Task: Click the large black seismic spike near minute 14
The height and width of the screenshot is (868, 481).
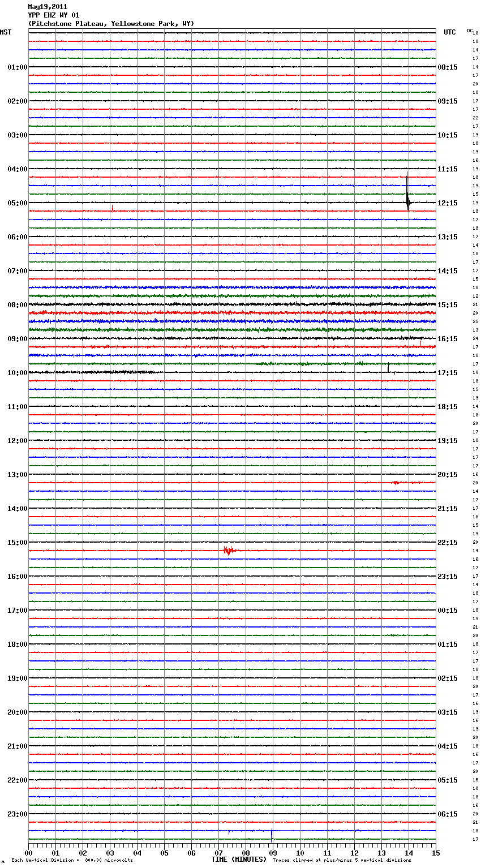Action: (407, 192)
